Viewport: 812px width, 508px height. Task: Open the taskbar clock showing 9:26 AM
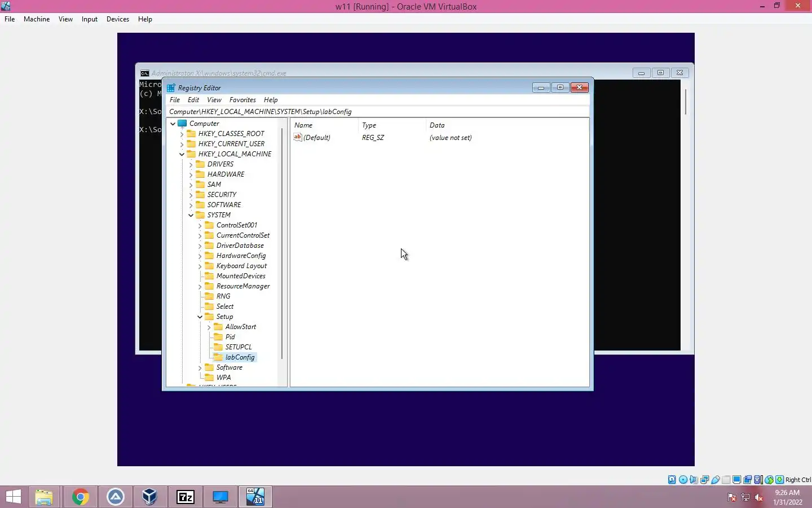coord(787,497)
